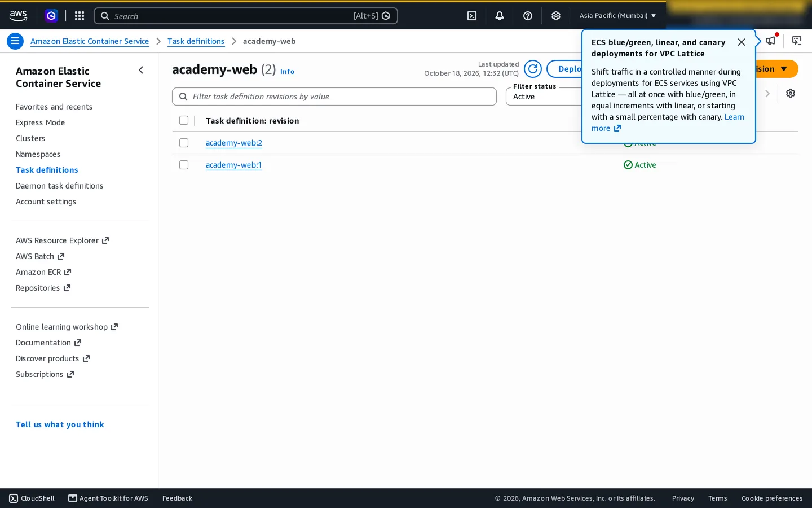Check the academy-web:2 row checkbox
812x508 pixels.
point(184,143)
